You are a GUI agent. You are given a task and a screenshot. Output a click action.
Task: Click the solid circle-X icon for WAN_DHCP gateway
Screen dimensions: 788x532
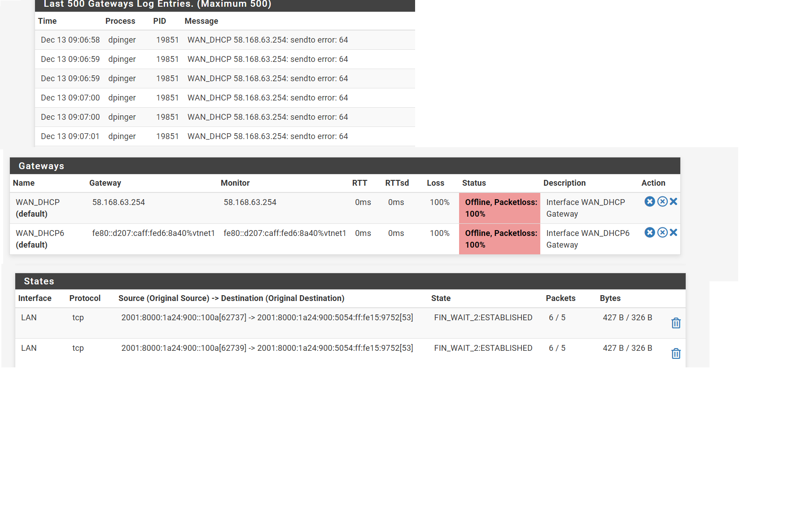click(x=649, y=201)
